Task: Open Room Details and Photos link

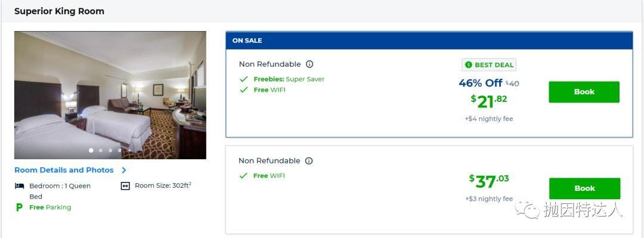Action: pyautogui.click(x=64, y=170)
